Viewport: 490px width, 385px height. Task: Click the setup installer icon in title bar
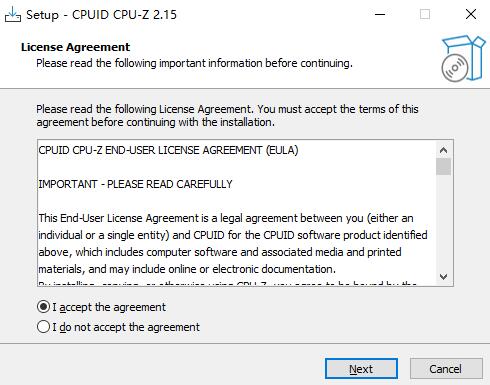click(13, 14)
